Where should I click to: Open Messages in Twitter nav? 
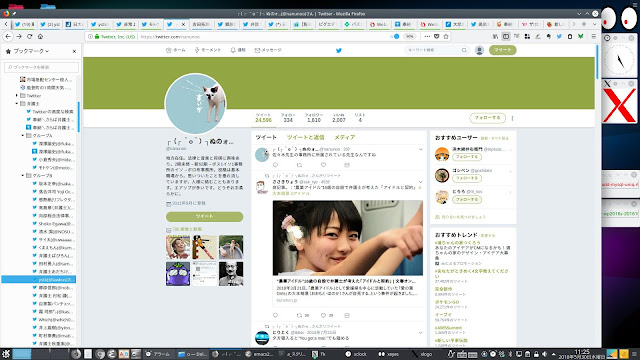[x=268, y=50]
